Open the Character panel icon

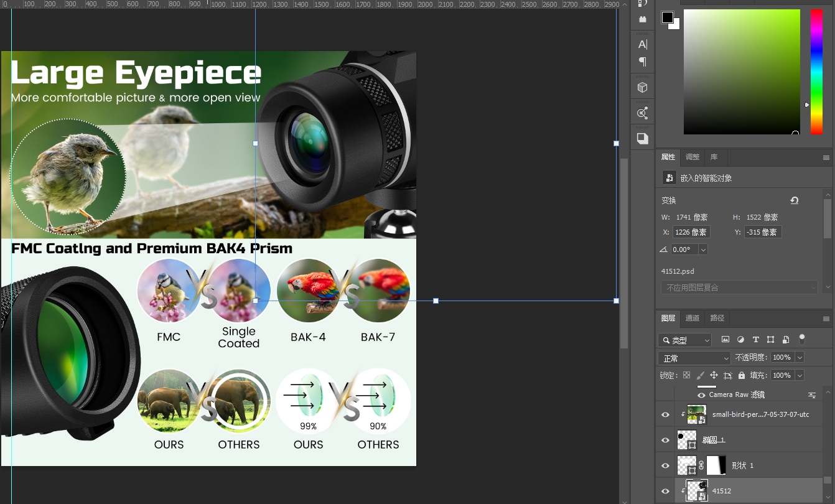643,44
